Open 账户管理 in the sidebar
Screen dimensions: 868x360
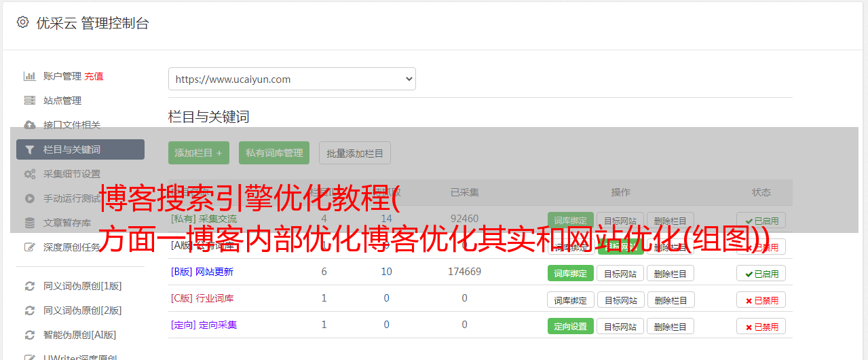coord(62,76)
